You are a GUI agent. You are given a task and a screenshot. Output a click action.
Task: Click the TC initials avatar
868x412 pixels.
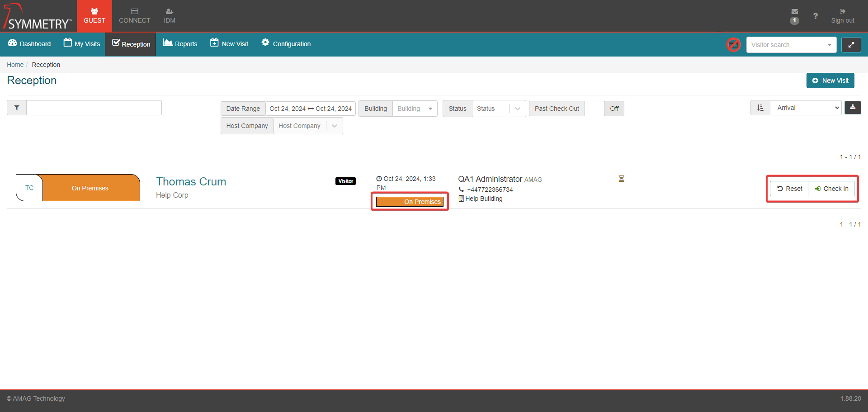pos(29,188)
